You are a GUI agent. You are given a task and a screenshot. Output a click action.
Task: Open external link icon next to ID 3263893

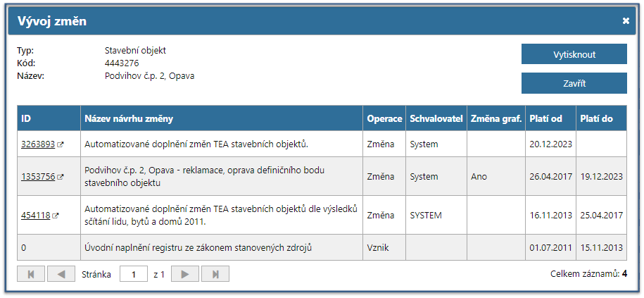click(x=60, y=144)
